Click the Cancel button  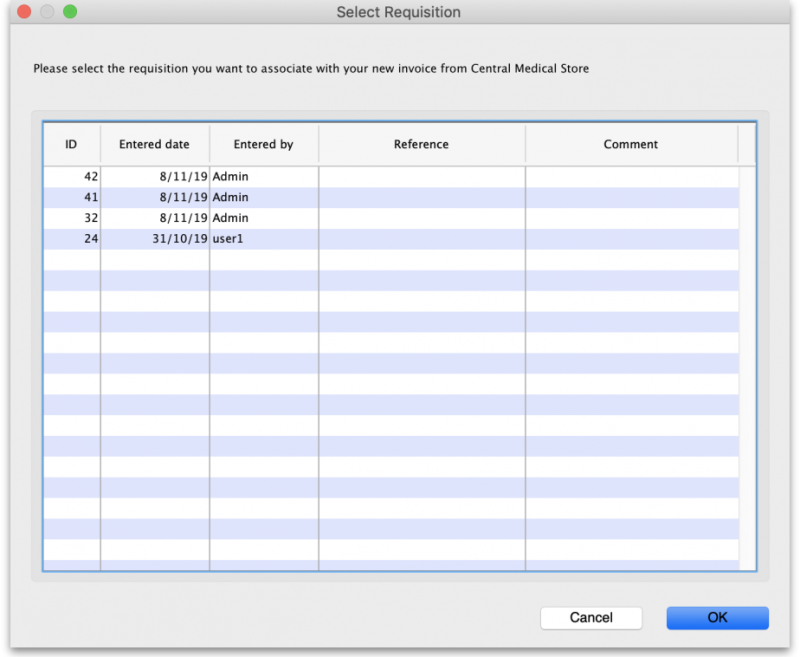[591, 618]
